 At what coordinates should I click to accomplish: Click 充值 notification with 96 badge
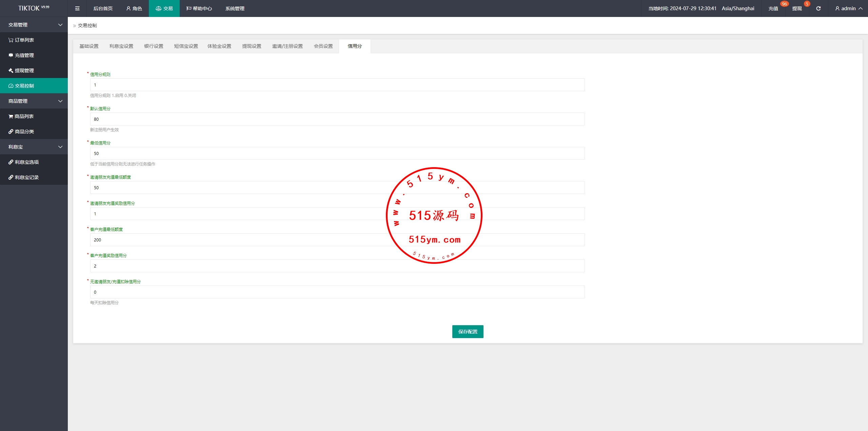tap(773, 8)
